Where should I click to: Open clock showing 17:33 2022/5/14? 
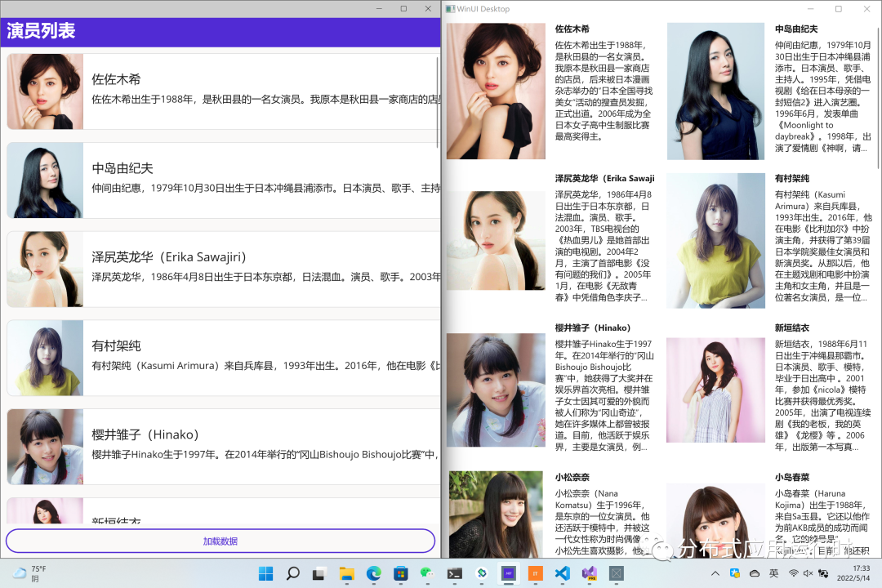pyautogui.click(x=853, y=573)
